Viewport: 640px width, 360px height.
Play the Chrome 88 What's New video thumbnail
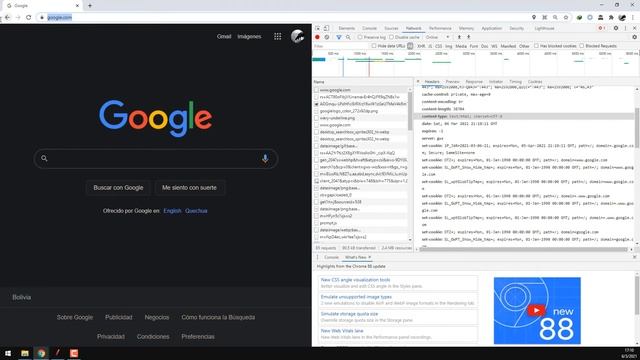pos(537,311)
